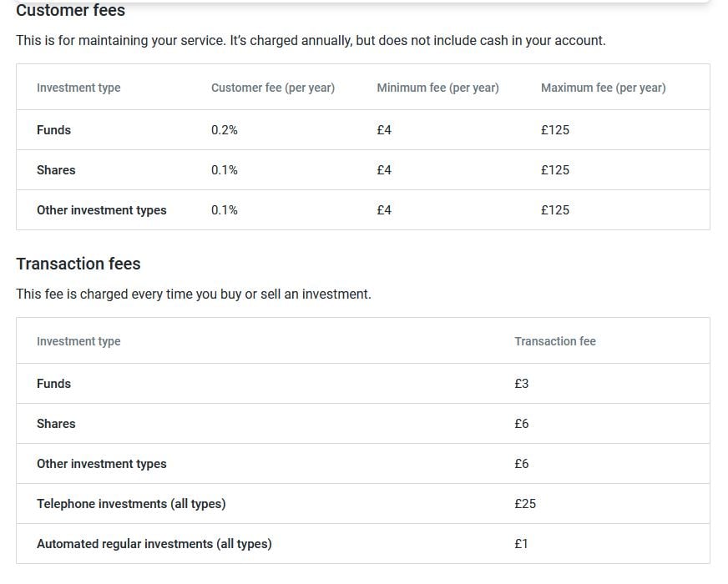
Task: Click the 0.1% Shares customer fee value
Action: point(225,169)
